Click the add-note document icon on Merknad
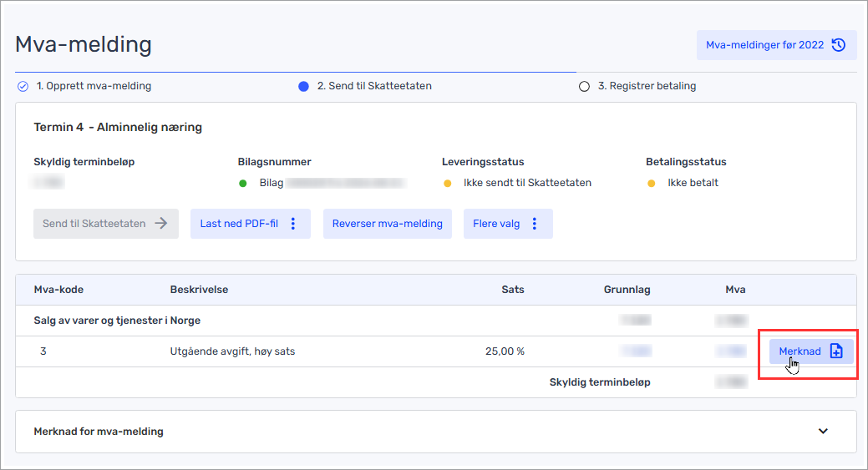 836,351
